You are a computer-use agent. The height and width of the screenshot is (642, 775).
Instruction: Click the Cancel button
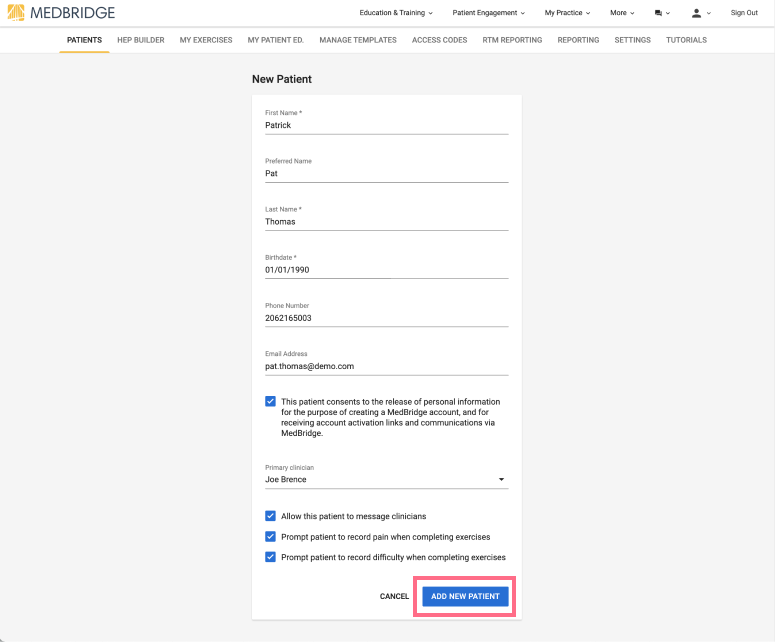(394, 596)
